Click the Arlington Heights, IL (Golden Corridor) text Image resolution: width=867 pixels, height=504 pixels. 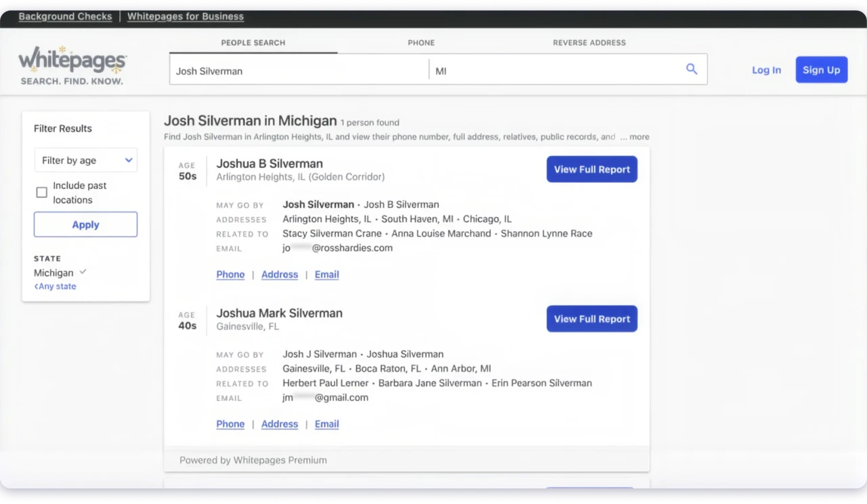(300, 177)
